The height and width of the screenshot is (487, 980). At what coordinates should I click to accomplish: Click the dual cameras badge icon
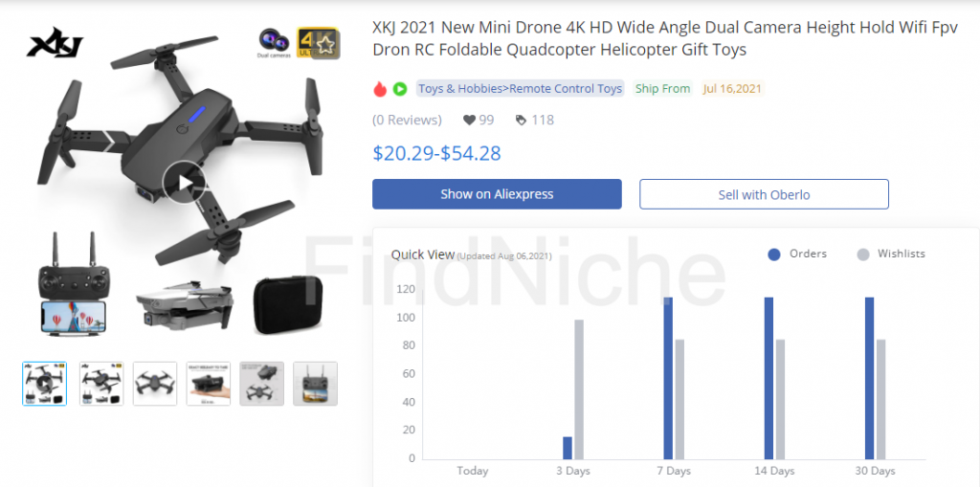click(x=275, y=43)
